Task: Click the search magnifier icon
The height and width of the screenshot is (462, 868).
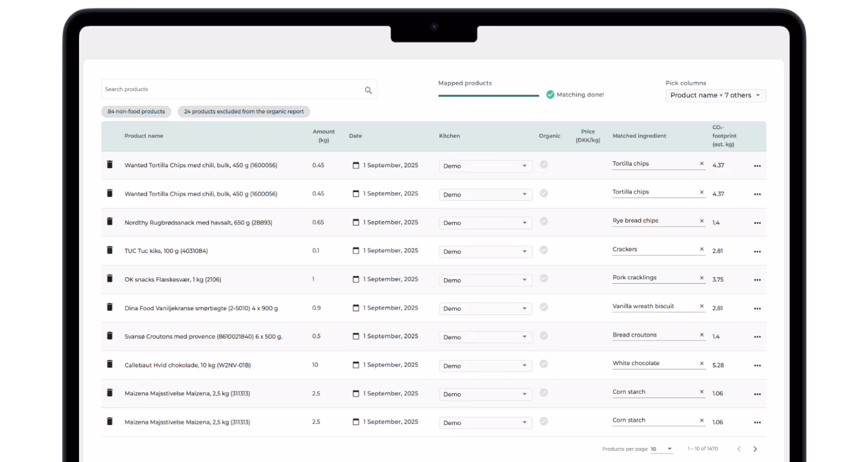Action: point(368,90)
